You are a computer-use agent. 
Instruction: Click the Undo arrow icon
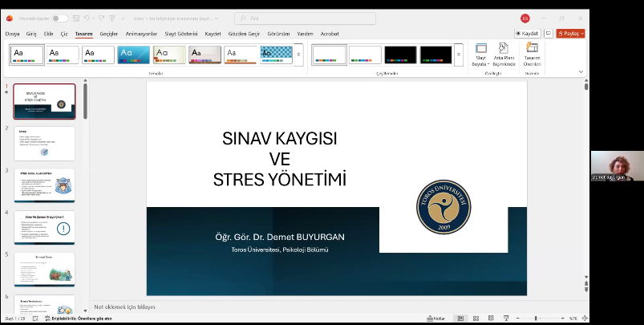click(87, 18)
